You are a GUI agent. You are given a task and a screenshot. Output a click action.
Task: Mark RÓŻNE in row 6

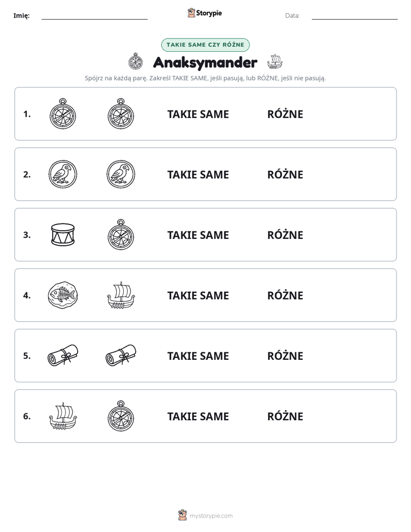point(285,416)
